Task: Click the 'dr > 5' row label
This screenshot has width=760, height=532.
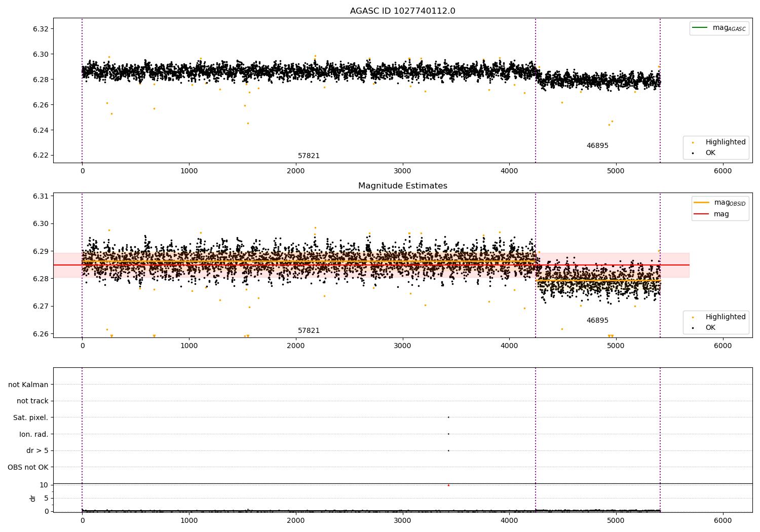Action: [x=37, y=451]
